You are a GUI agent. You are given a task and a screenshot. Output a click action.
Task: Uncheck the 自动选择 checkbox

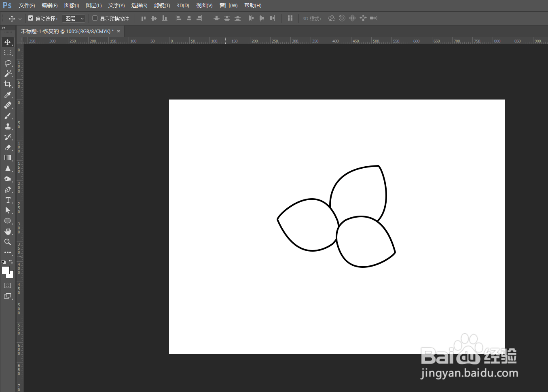pos(30,18)
